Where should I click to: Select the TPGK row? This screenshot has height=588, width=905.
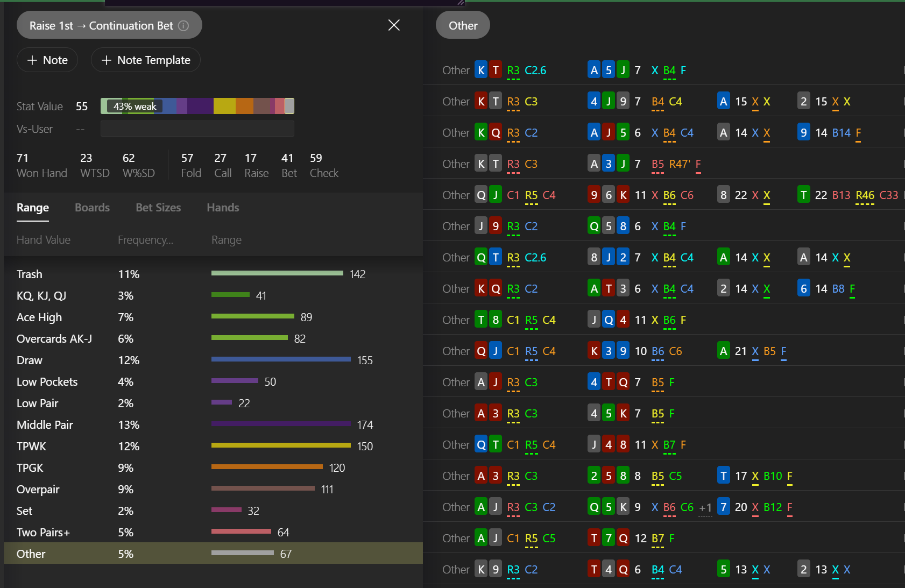coord(213,468)
